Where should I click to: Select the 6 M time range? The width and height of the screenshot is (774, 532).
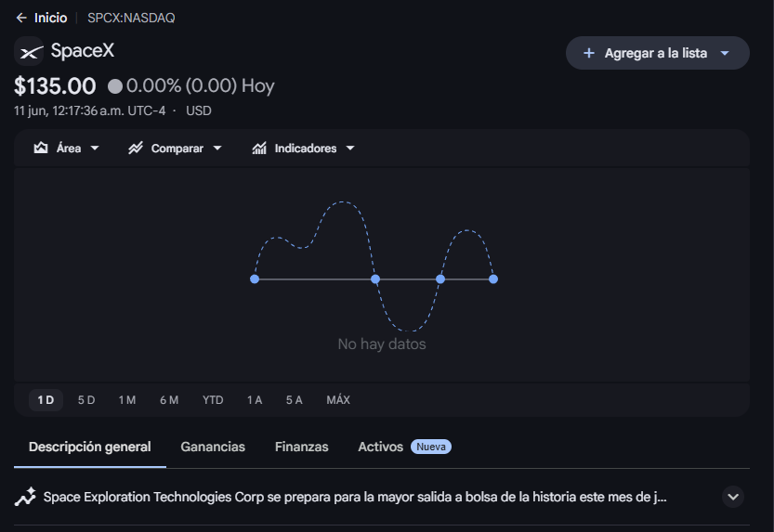[169, 400]
